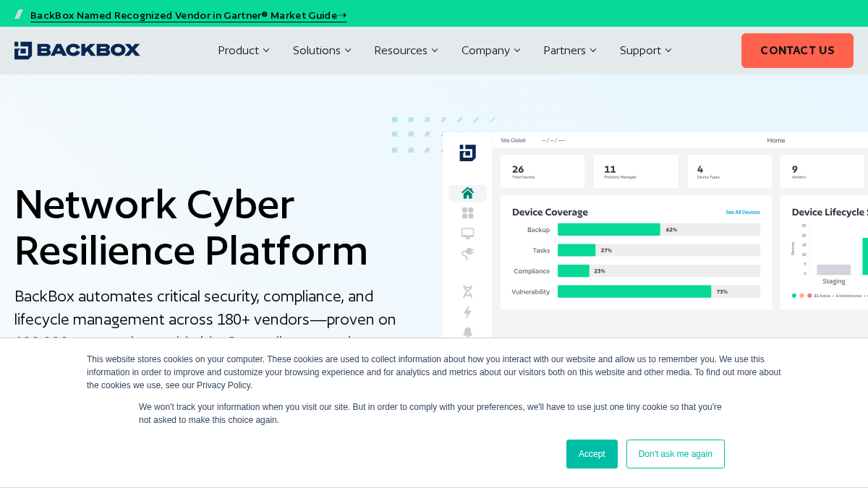Click the BackBox logo in the header
Image resolution: width=868 pixels, height=488 pixels.
77,51
